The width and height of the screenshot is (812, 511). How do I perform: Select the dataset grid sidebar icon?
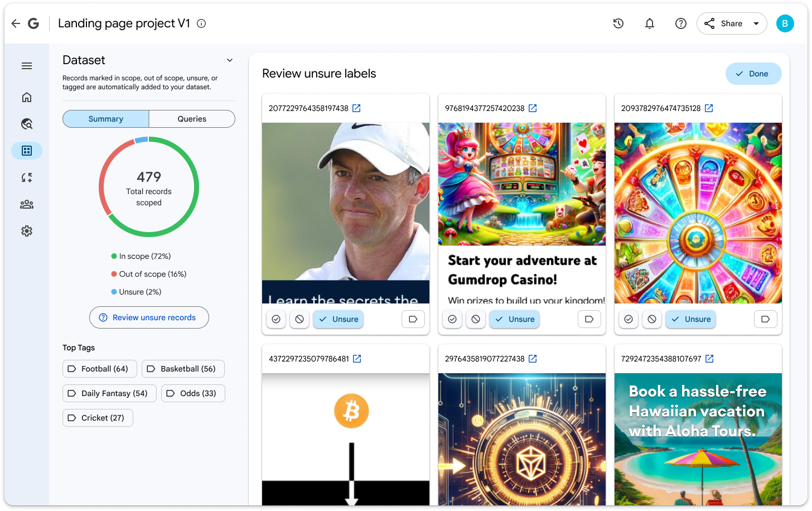27,151
